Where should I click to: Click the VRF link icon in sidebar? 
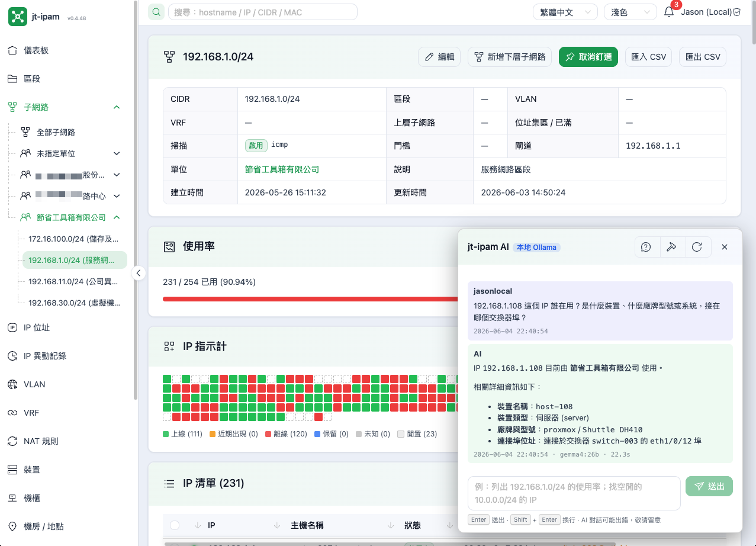pyautogui.click(x=12, y=413)
